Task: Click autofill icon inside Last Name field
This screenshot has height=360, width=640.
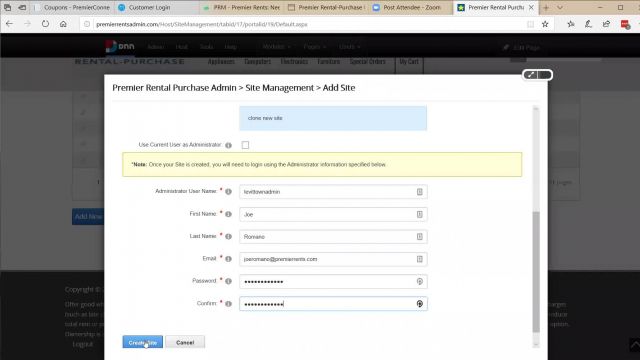Action: tap(420, 237)
